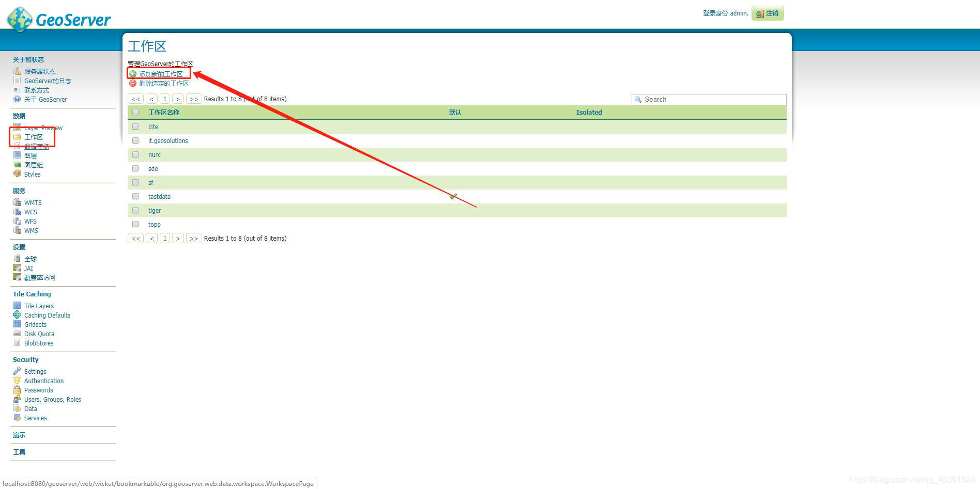Click 删除选定的工作区 link
The height and width of the screenshot is (489, 980).
(164, 83)
